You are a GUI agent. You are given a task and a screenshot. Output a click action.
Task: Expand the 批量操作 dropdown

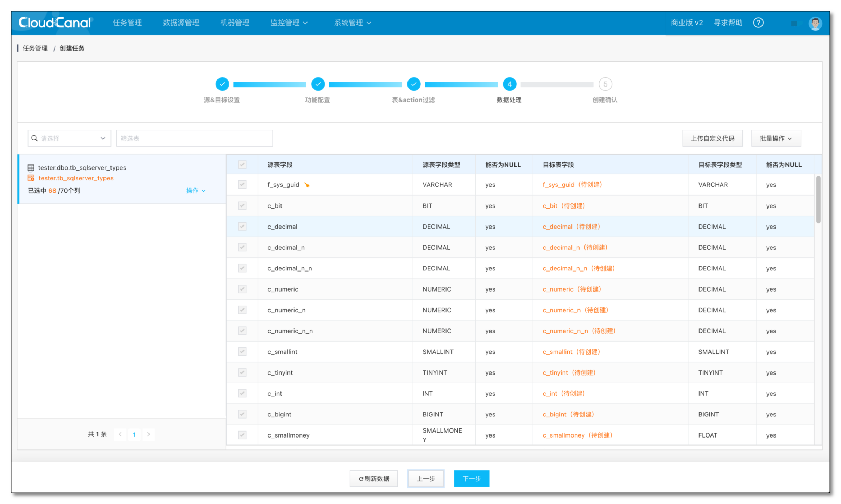pos(776,139)
